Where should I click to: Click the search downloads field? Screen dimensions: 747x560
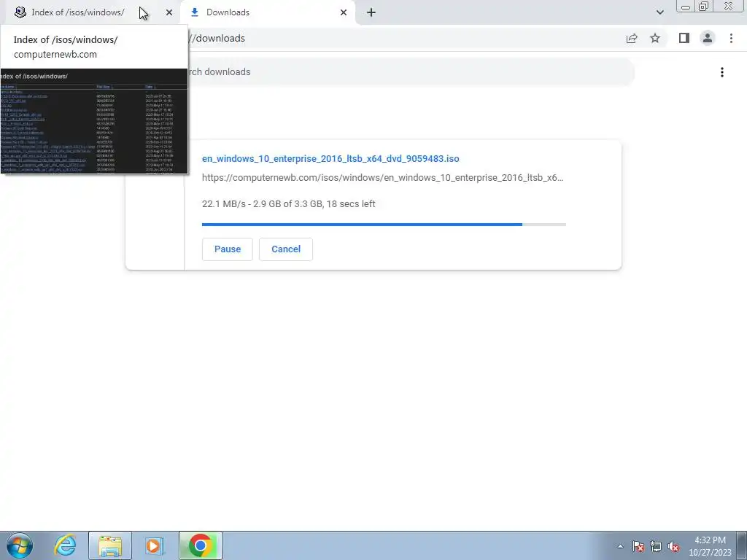pos(411,72)
